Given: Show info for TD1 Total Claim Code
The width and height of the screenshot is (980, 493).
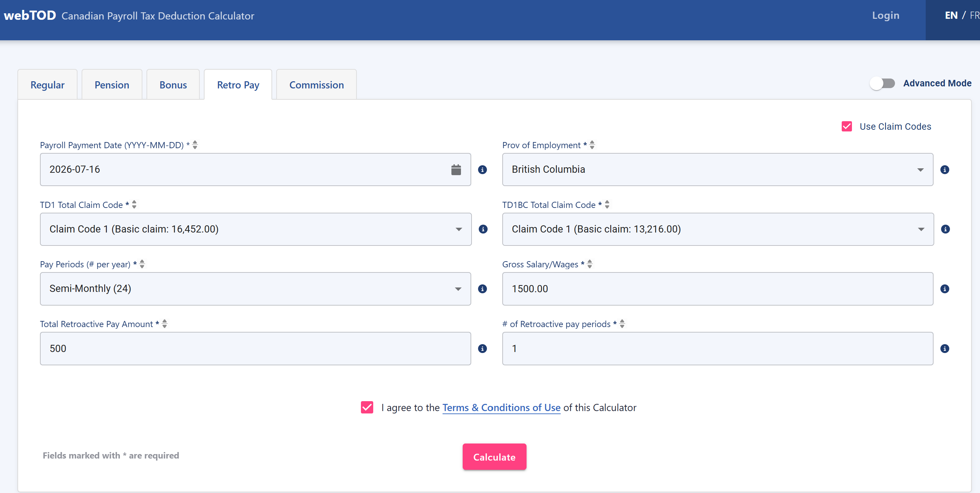Looking at the screenshot, I should (483, 229).
